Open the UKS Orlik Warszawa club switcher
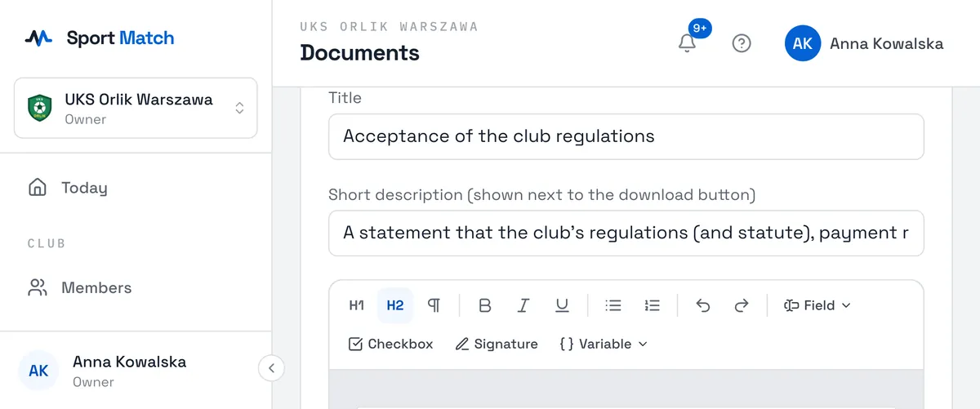The width and height of the screenshot is (980, 409). [x=136, y=108]
